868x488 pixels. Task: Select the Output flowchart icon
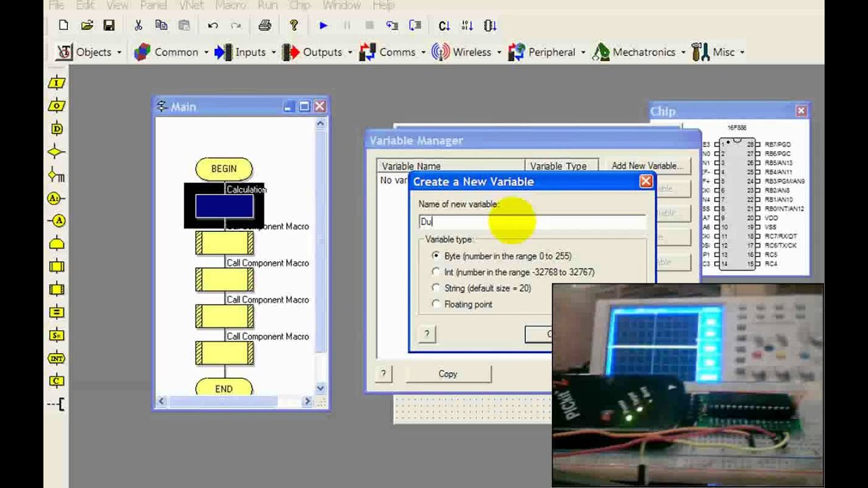pos(57,106)
